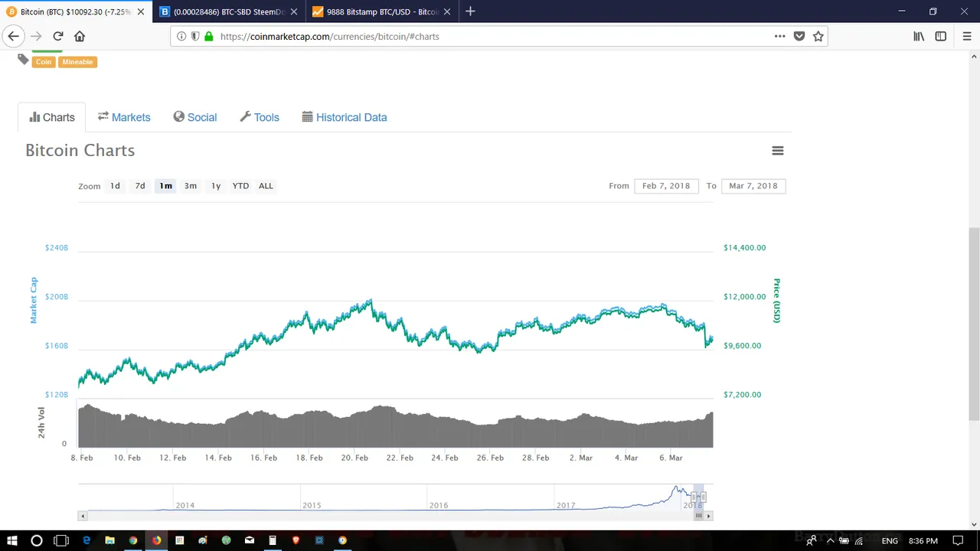The height and width of the screenshot is (551, 980).
Task: Reload the CoinMarketCap page
Action: [x=58, y=36]
